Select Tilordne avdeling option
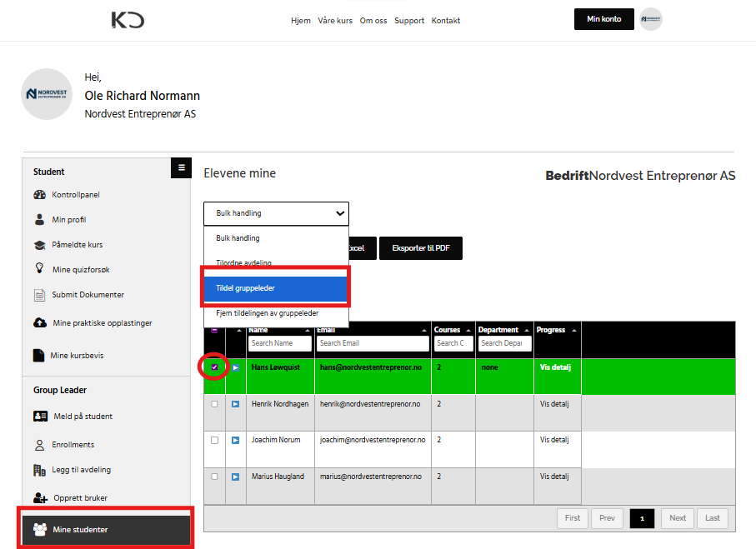Viewport: 756px width, 549px height. pos(276,262)
